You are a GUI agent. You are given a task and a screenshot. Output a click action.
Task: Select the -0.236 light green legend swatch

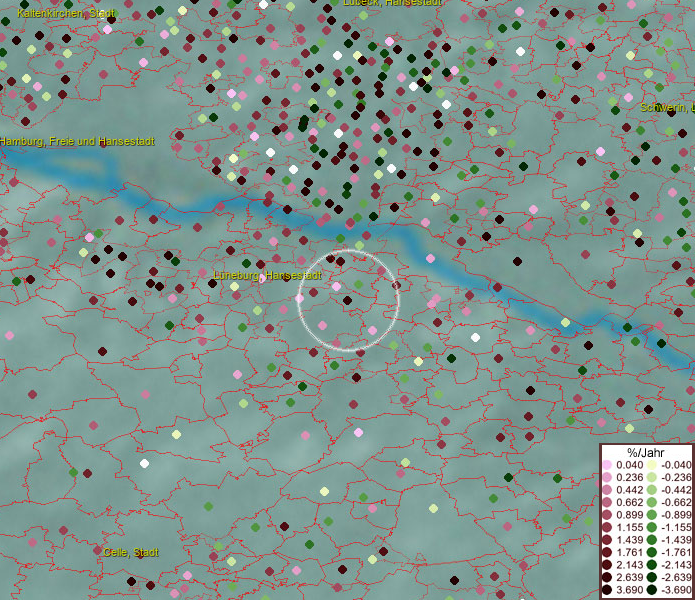[652, 477]
